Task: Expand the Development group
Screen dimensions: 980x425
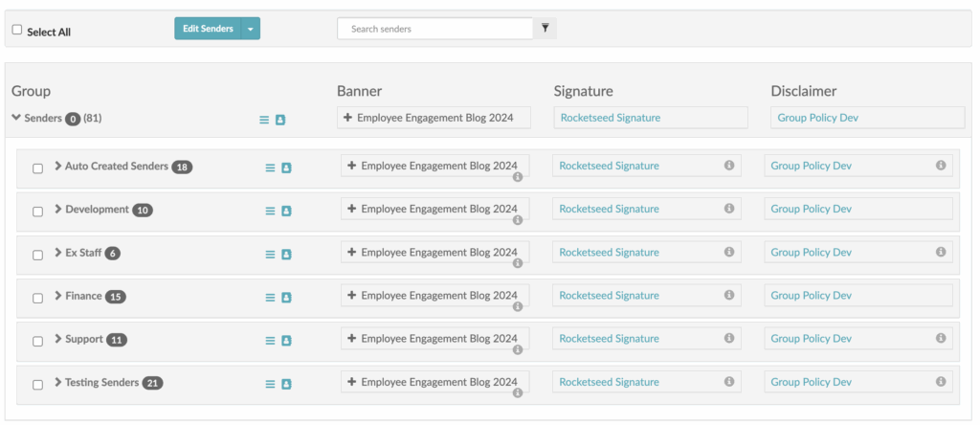Action: (x=58, y=210)
